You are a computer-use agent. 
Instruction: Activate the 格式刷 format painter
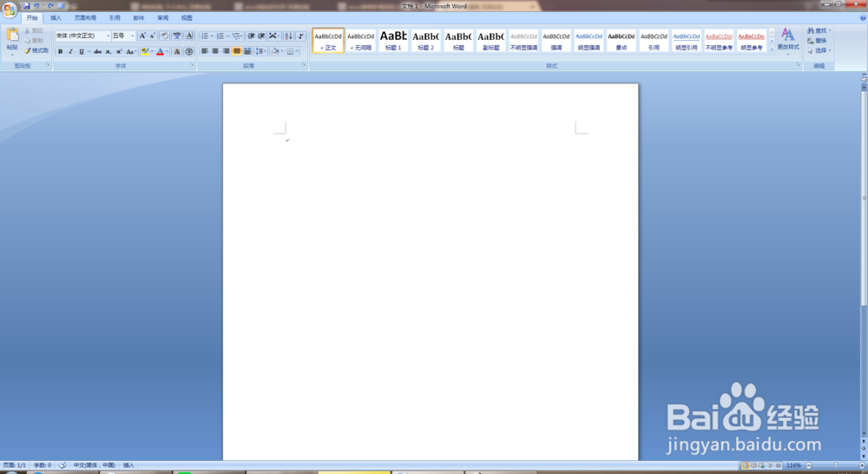[36, 50]
